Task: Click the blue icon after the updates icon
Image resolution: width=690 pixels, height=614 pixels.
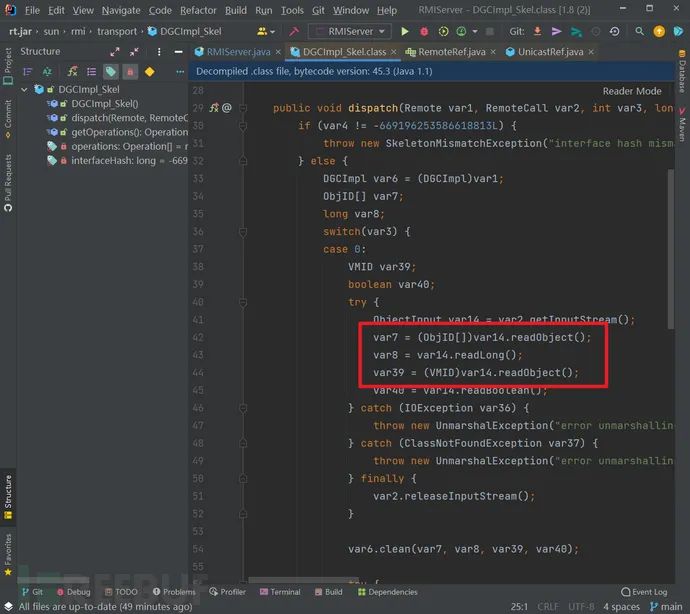Action: point(678,31)
